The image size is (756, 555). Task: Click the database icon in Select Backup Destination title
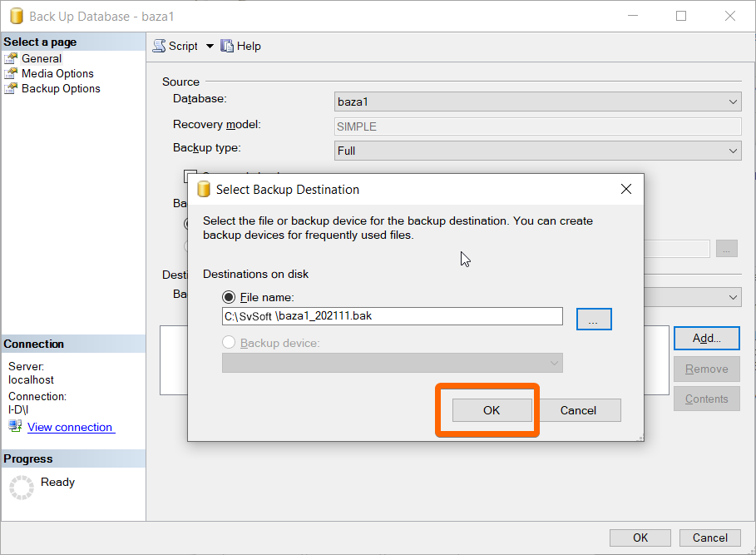pos(204,189)
